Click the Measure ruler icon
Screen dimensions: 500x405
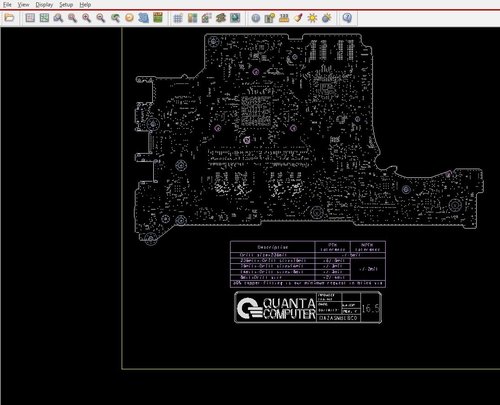pyautogui.click(x=284, y=18)
